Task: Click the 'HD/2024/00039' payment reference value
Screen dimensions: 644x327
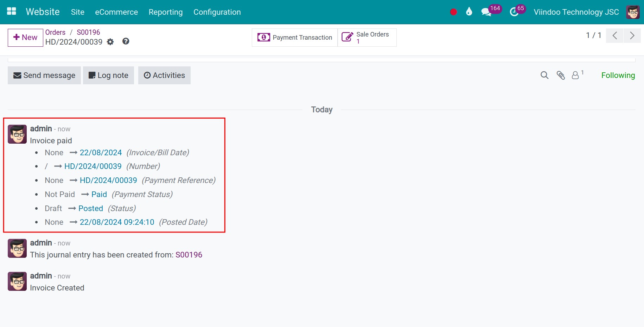Action: [x=108, y=180]
